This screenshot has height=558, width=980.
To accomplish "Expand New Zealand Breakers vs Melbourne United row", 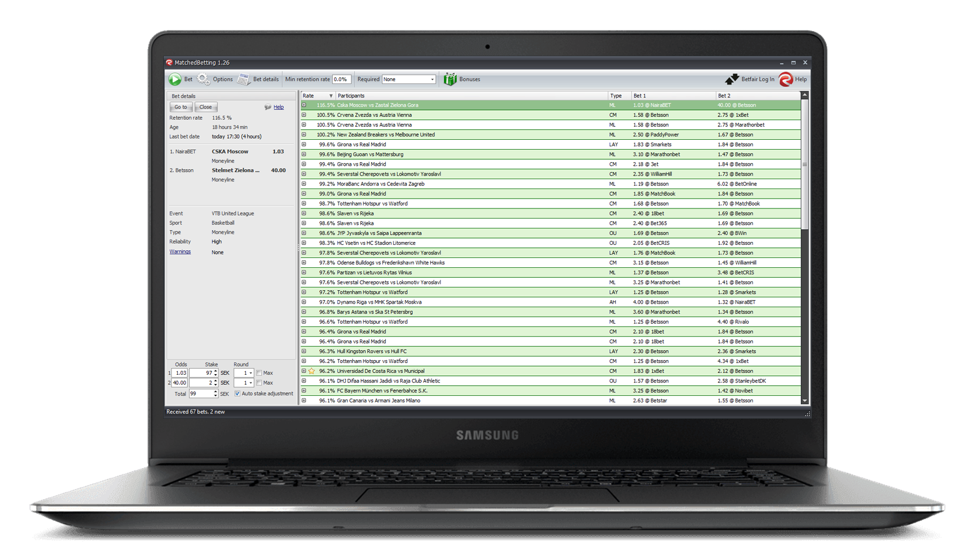I will coord(304,135).
